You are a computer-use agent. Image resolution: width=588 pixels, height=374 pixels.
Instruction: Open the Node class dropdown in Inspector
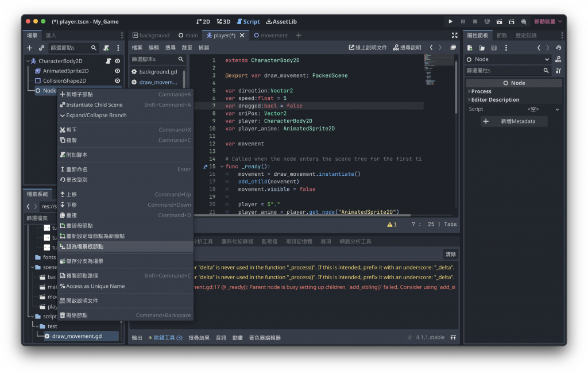pos(508,59)
